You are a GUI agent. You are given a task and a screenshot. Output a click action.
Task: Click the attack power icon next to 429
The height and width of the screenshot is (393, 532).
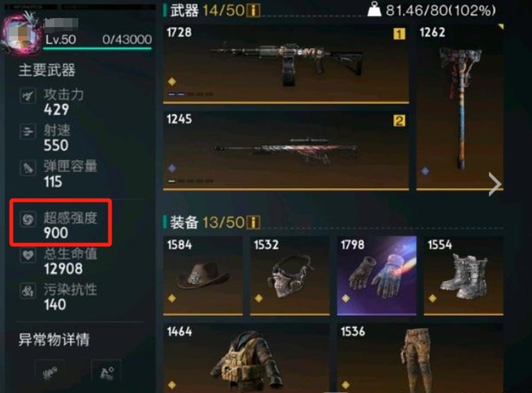(28, 96)
